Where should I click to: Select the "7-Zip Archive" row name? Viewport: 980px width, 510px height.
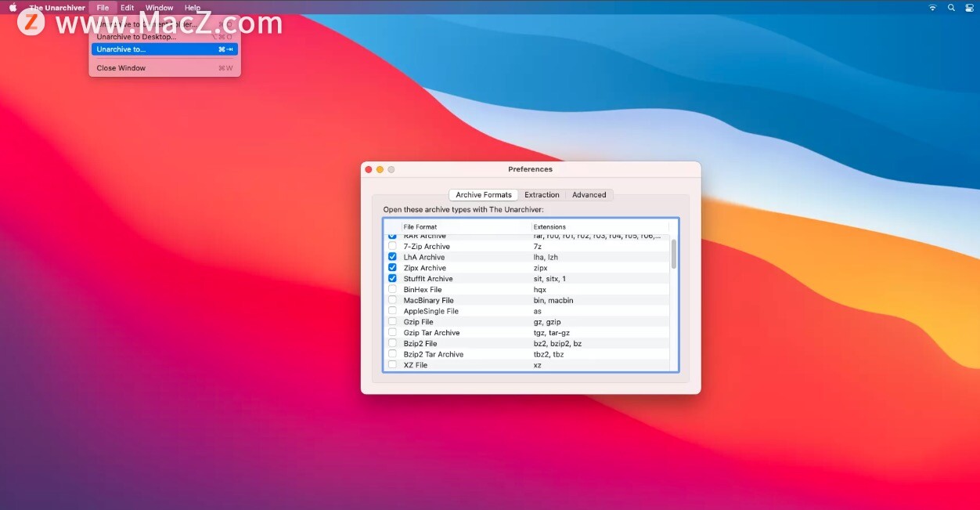tap(427, 246)
